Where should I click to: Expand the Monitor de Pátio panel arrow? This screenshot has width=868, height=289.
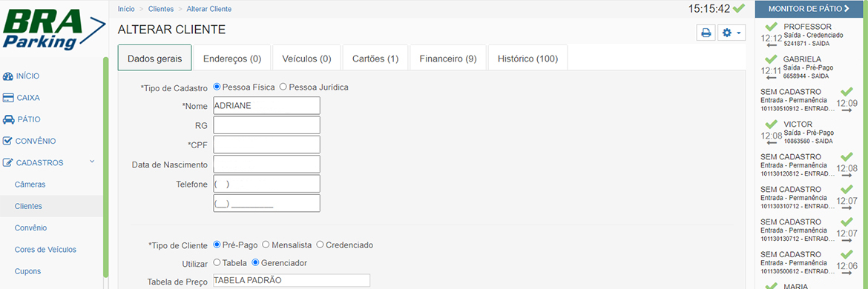pos(846,8)
